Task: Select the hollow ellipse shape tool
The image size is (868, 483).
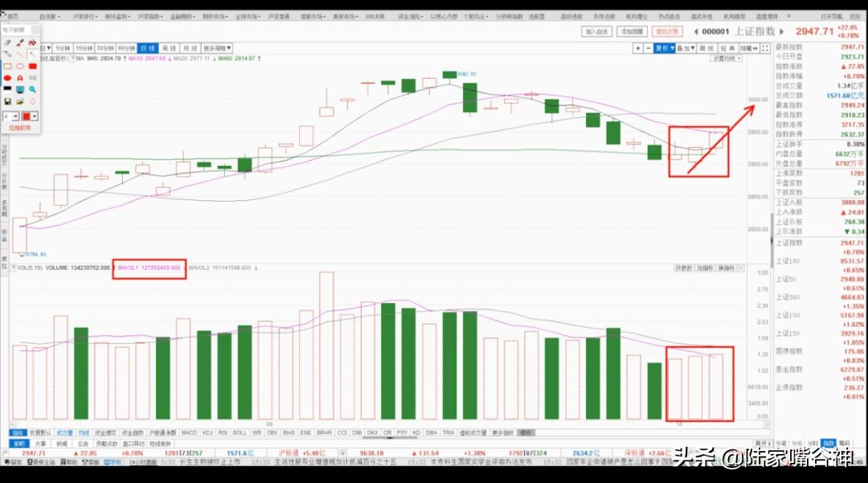Action: (x=20, y=67)
